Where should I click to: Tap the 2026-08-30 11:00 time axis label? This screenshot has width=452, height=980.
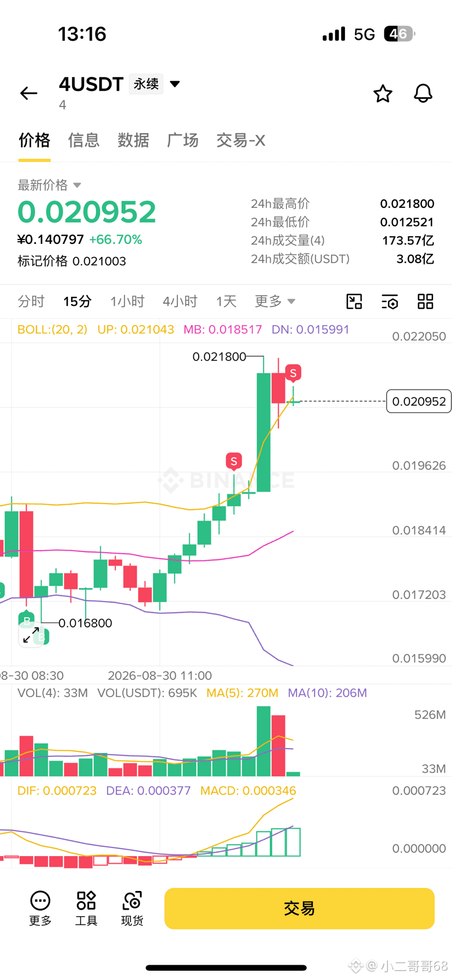click(x=160, y=676)
